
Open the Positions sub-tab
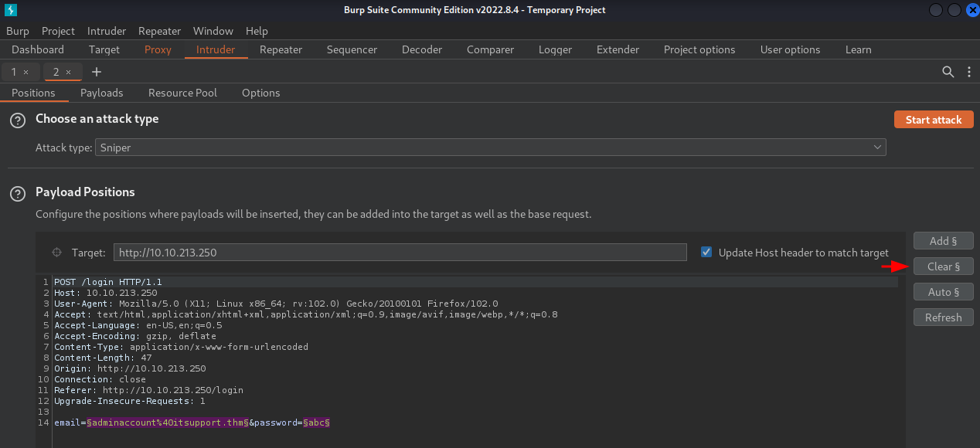[x=33, y=93]
